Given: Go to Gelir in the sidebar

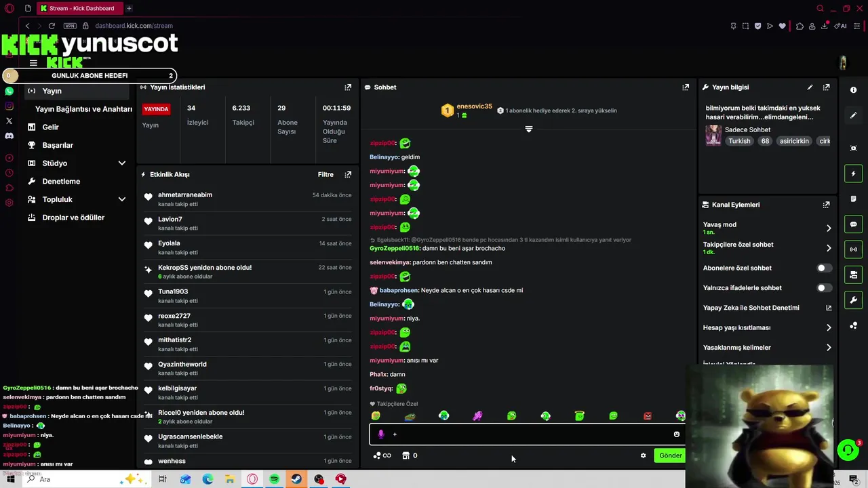Looking at the screenshot, I should (50, 127).
